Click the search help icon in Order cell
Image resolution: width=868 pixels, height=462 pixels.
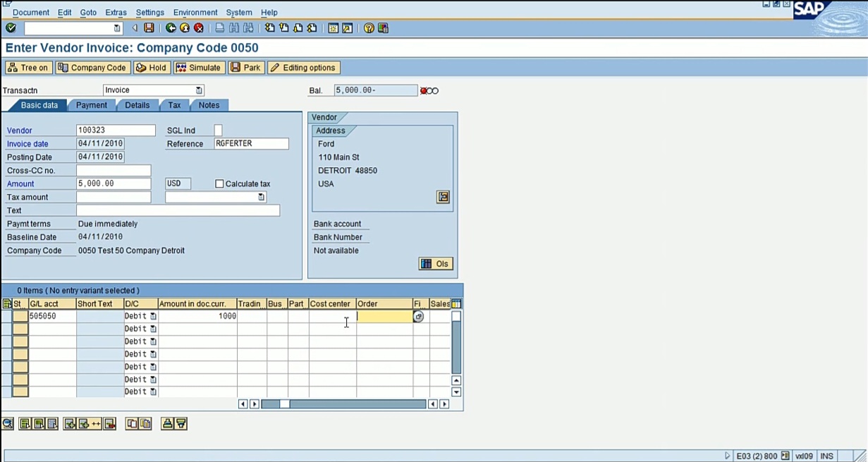click(x=418, y=317)
